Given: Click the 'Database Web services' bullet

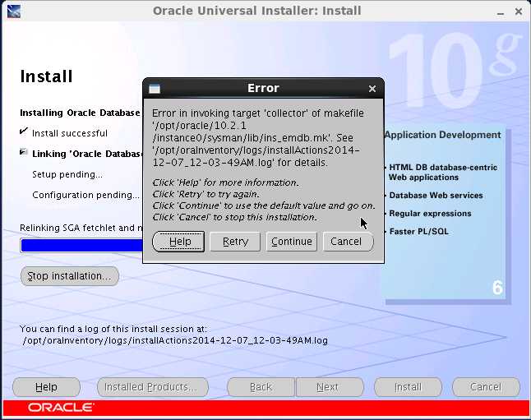Looking at the screenshot, I should pos(436,196).
